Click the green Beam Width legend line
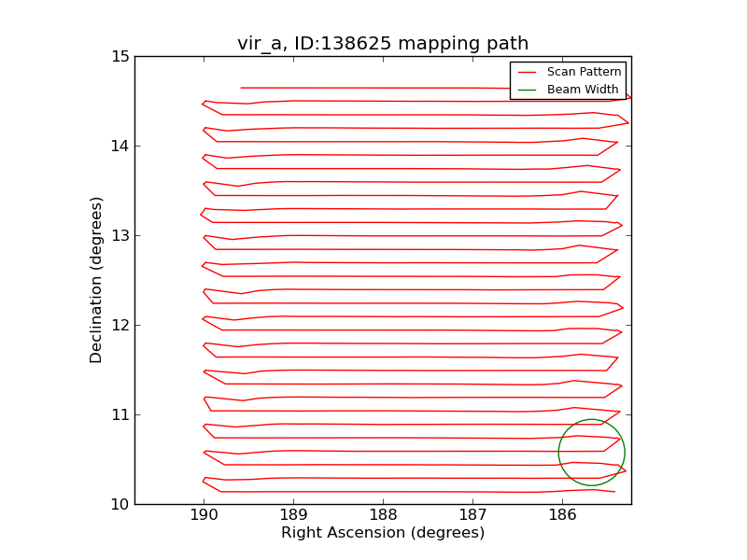The height and width of the screenshot is (560, 747). pyautogui.click(x=528, y=90)
